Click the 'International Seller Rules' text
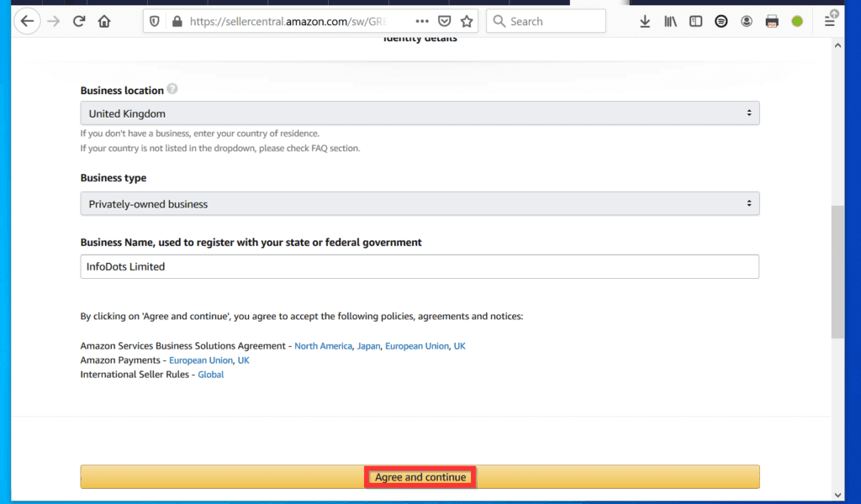The width and height of the screenshot is (861, 504). 135,375
